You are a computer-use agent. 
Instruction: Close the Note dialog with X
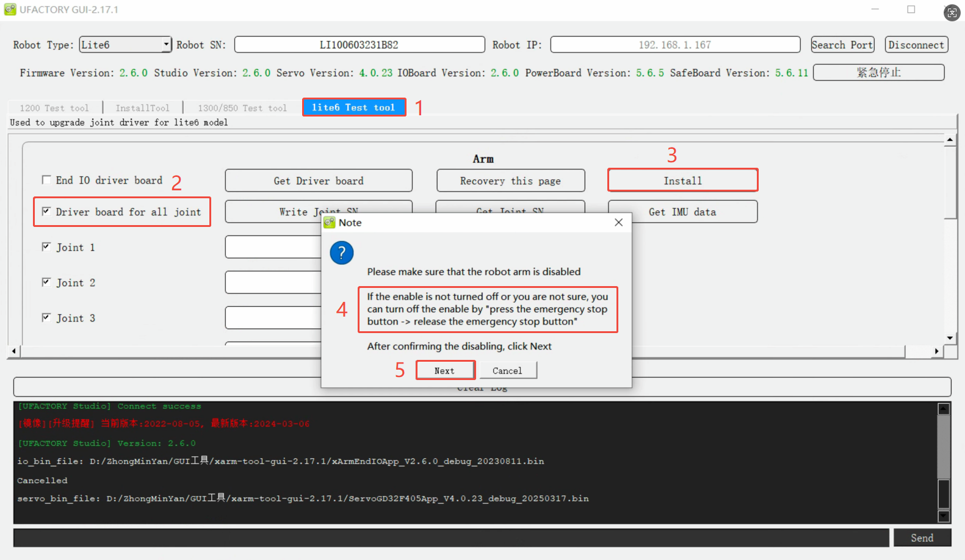(x=618, y=223)
